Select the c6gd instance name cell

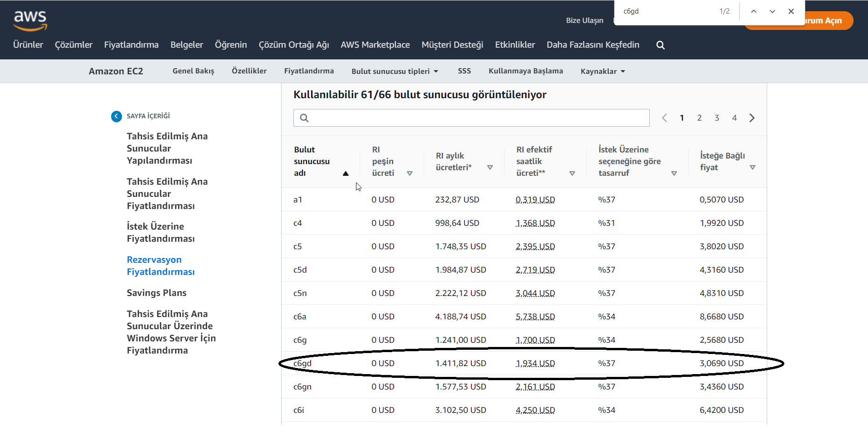pos(302,363)
